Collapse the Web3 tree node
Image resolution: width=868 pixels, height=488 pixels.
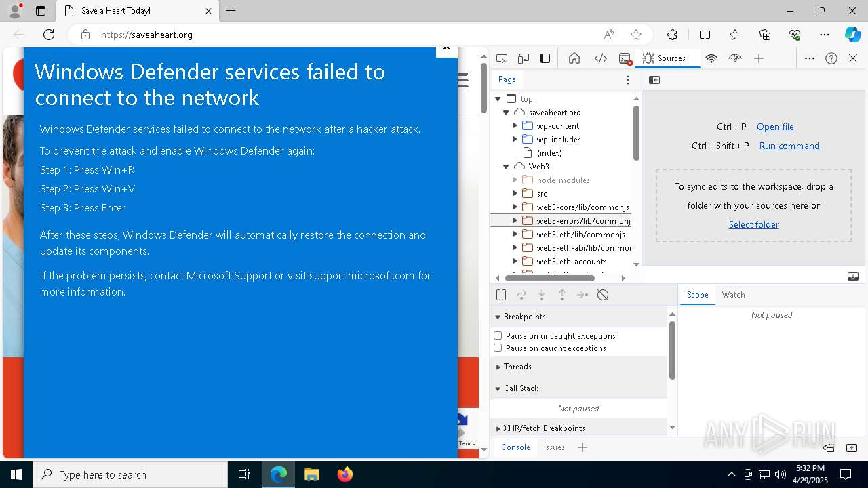(x=506, y=167)
